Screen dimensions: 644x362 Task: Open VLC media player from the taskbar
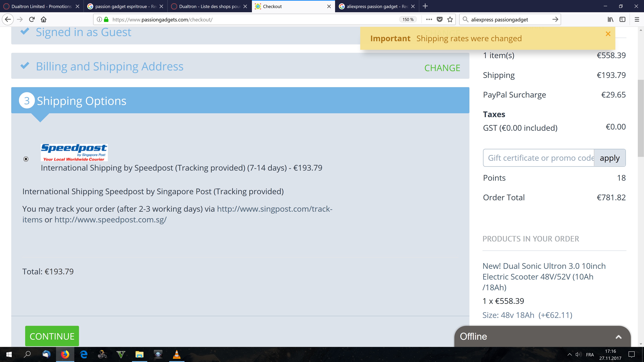tap(177, 354)
